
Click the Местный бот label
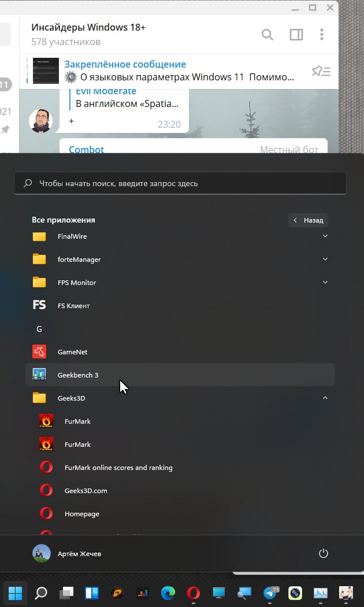[x=289, y=149]
